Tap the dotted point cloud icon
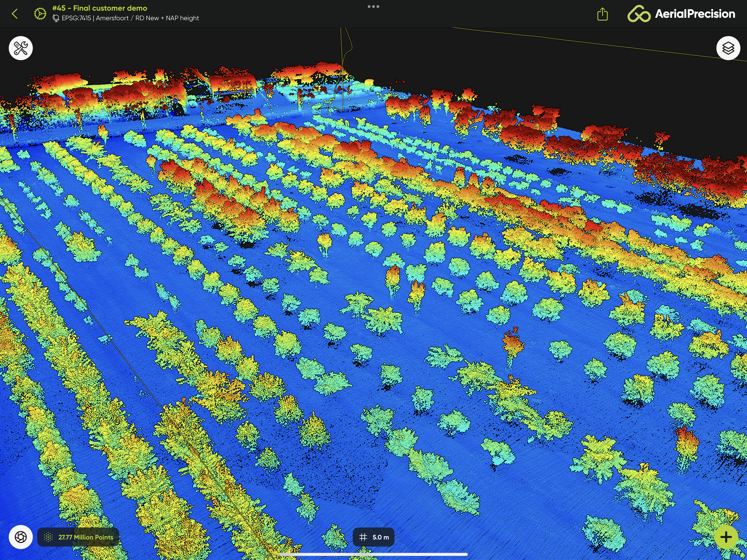747x560 pixels. (x=48, y=537)
